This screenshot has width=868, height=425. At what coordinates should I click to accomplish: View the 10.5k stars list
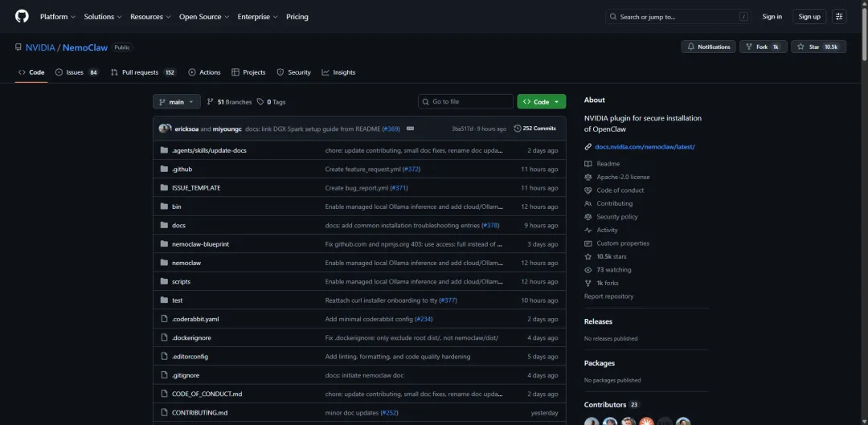pyautogui.click(x=605, y=257)
